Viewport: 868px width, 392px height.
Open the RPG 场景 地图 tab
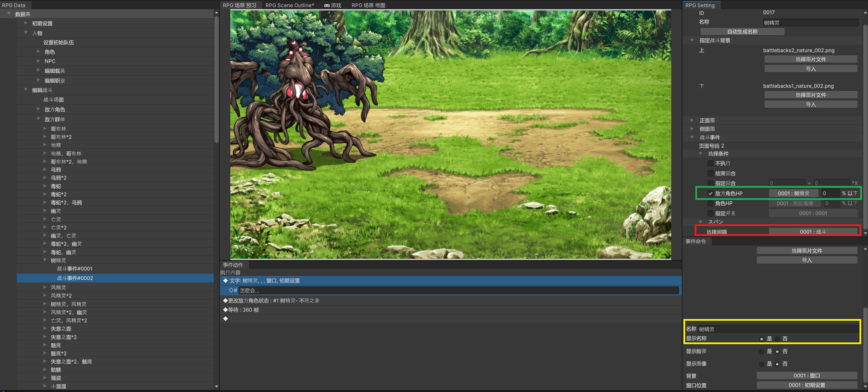point(368,5)
